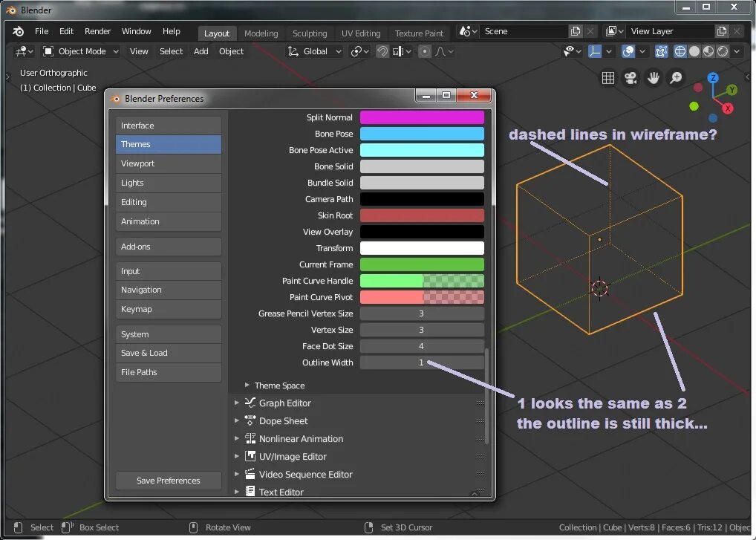756x540 pixels.
Task: Open the Object Mode dropdown
Action: (80, 51)
